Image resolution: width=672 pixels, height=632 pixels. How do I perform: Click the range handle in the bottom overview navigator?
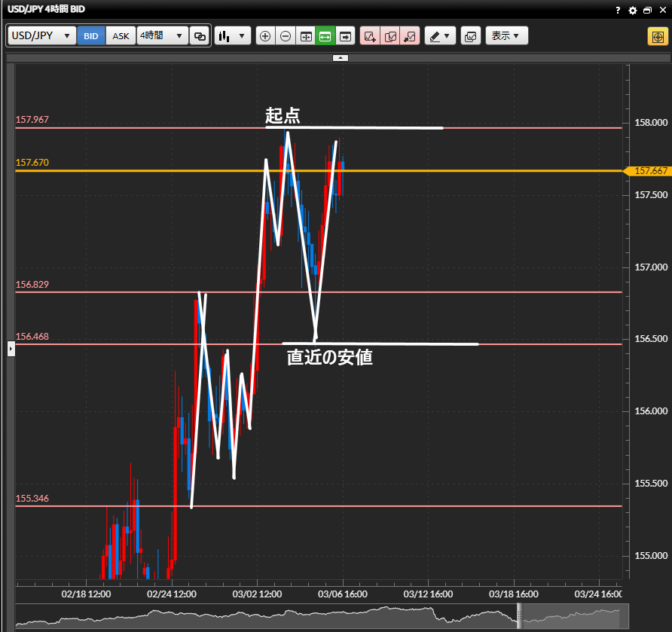[x=518, y=616]
